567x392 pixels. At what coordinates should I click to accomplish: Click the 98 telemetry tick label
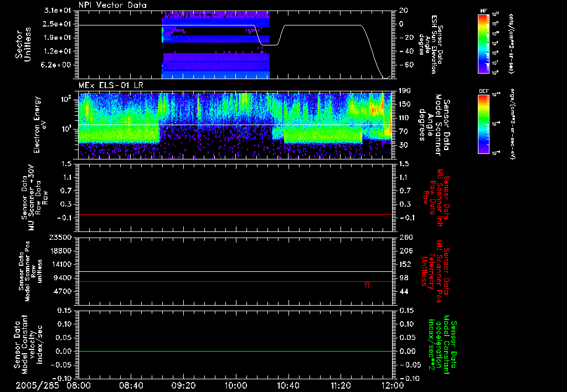point(404,278)
